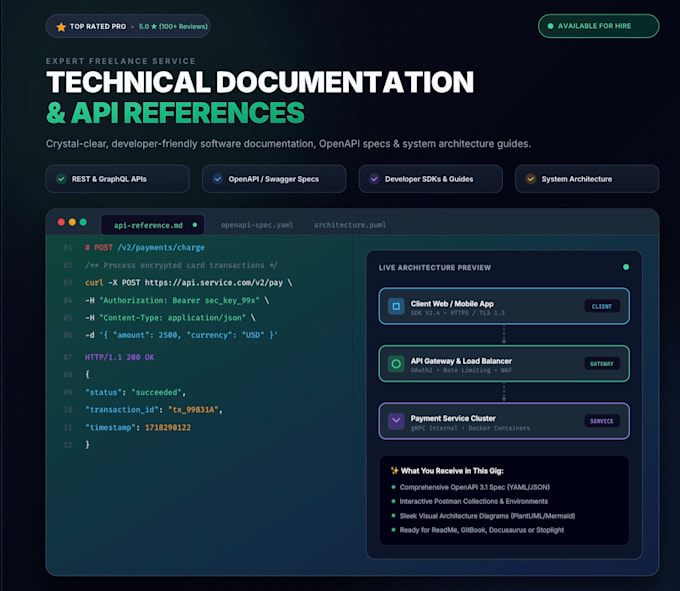Click the '& API References' green headline
This screenshot has width=680, height=591.
175,113
